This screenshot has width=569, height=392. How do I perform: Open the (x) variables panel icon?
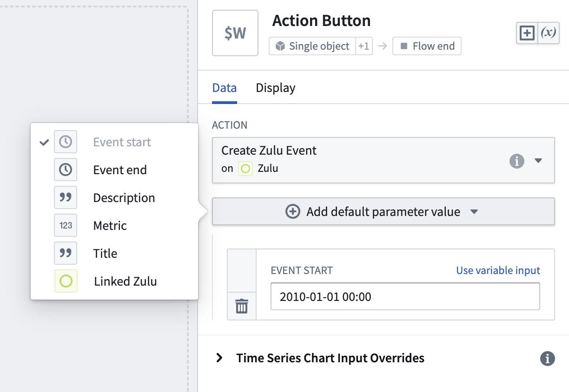point(548,33)
